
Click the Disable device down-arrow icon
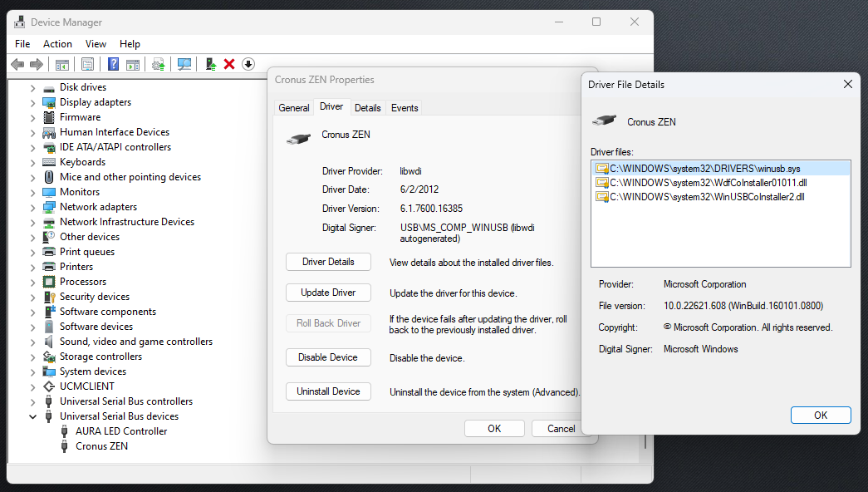tap(248, 64)
